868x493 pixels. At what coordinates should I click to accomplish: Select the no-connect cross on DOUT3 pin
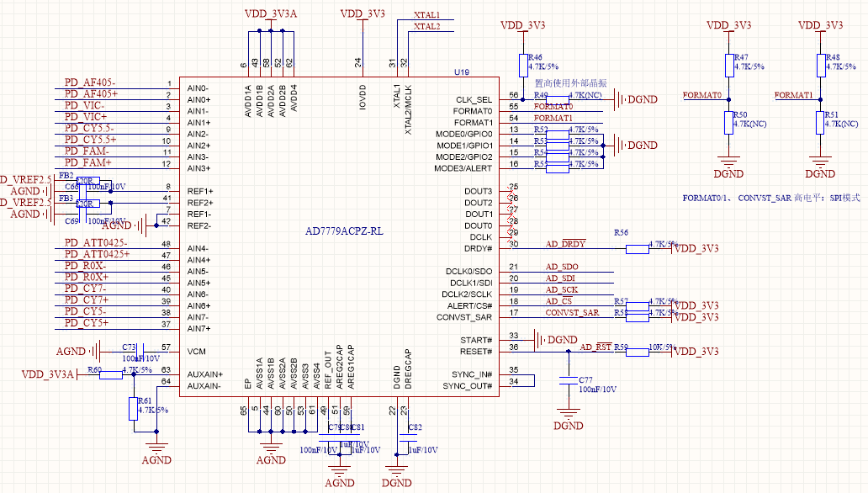coord(511,192)
